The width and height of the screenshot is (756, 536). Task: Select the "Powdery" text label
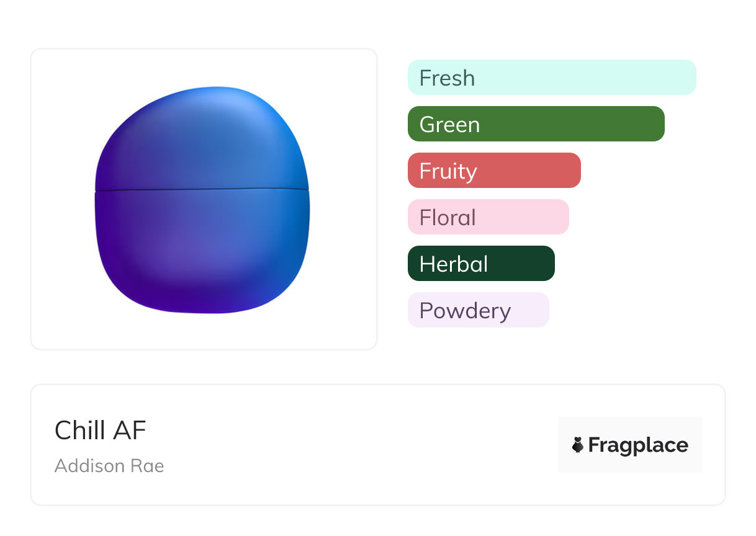465,311
